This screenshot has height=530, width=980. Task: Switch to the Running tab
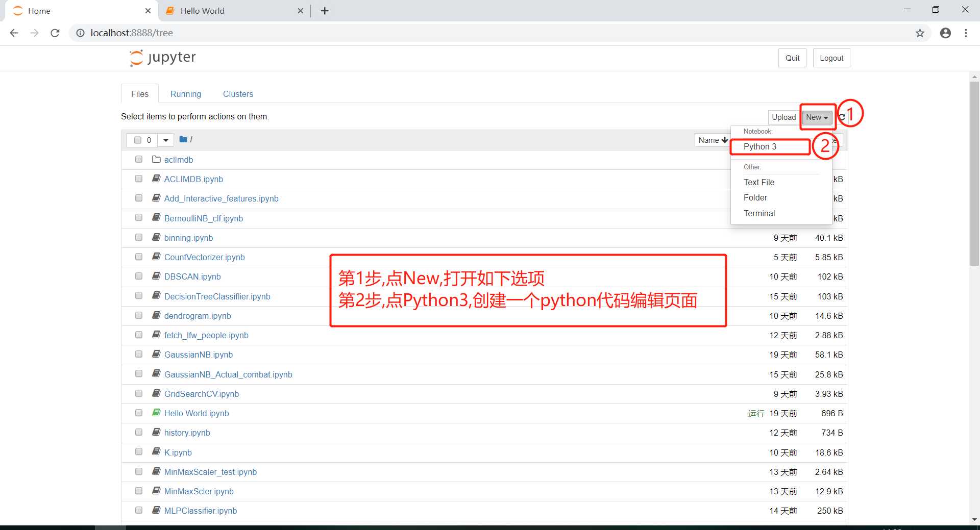click(186, 94)
